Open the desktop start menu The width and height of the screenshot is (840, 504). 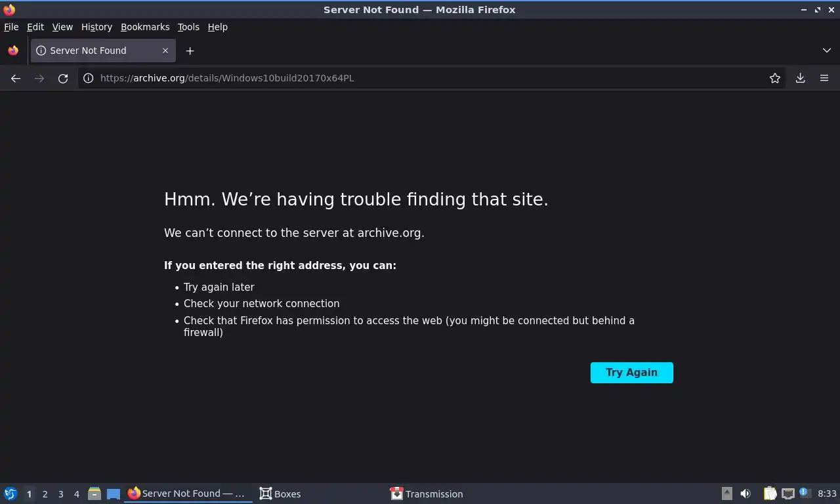pos(10,493)
